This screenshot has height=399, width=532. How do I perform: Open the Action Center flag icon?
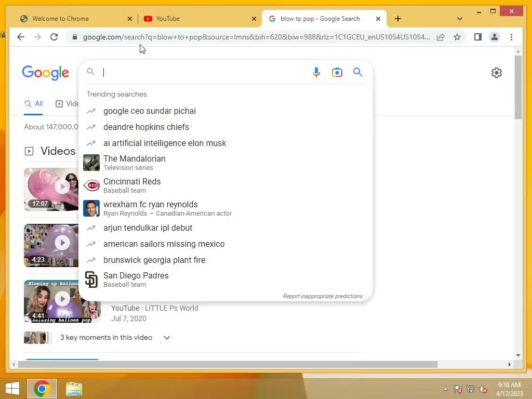point(458,389)
